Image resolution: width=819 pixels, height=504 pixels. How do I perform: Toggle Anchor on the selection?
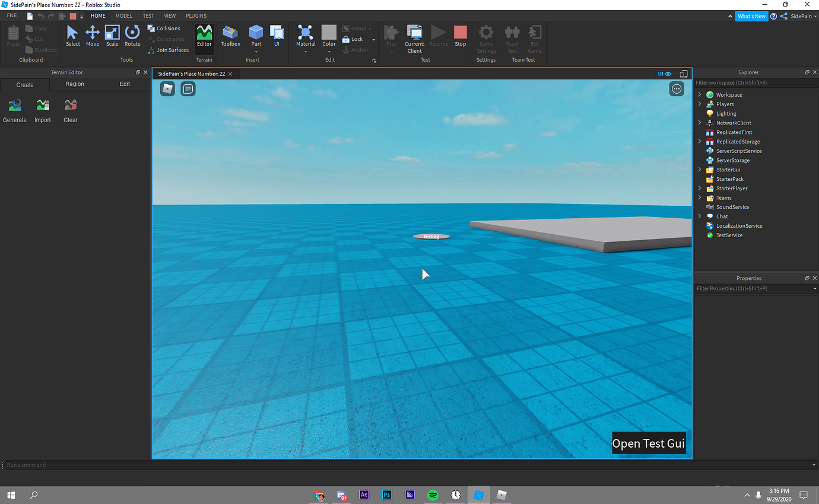pos(356,50)
